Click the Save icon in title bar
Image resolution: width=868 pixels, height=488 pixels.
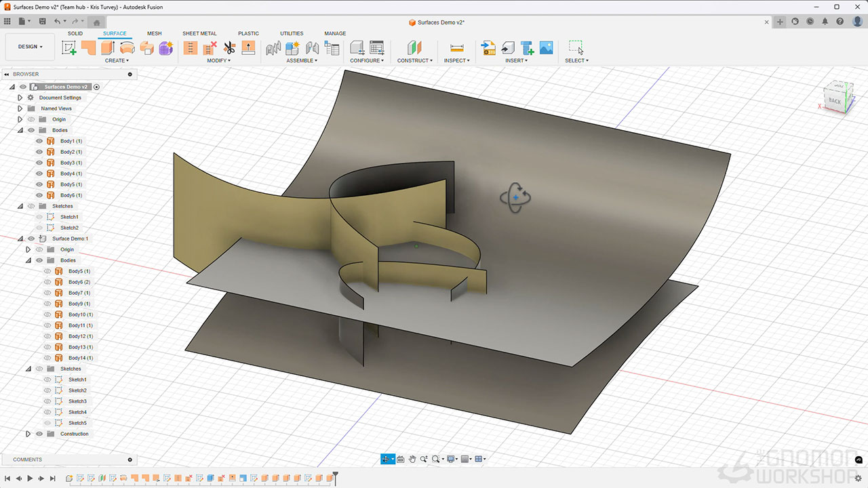(42, 22)
